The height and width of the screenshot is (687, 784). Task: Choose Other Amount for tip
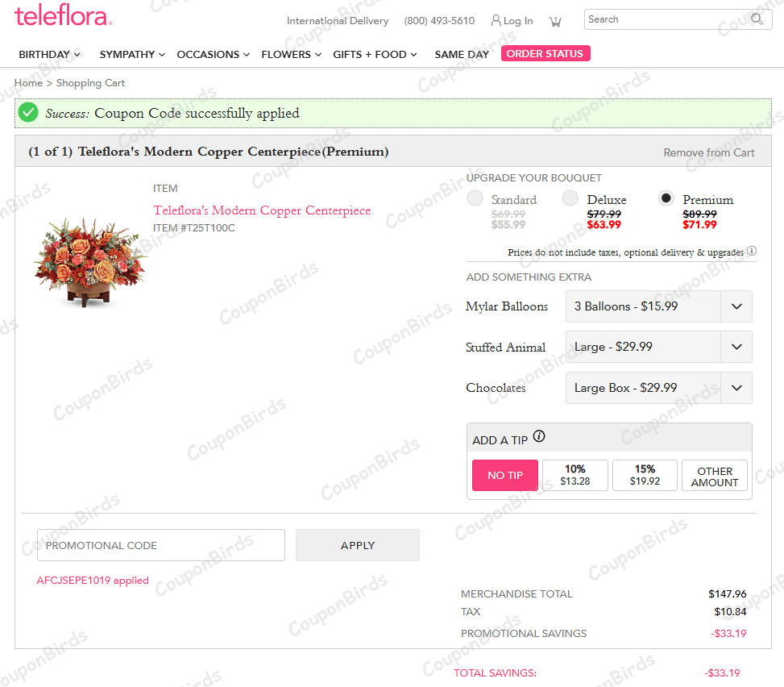(x=715, y=476)
